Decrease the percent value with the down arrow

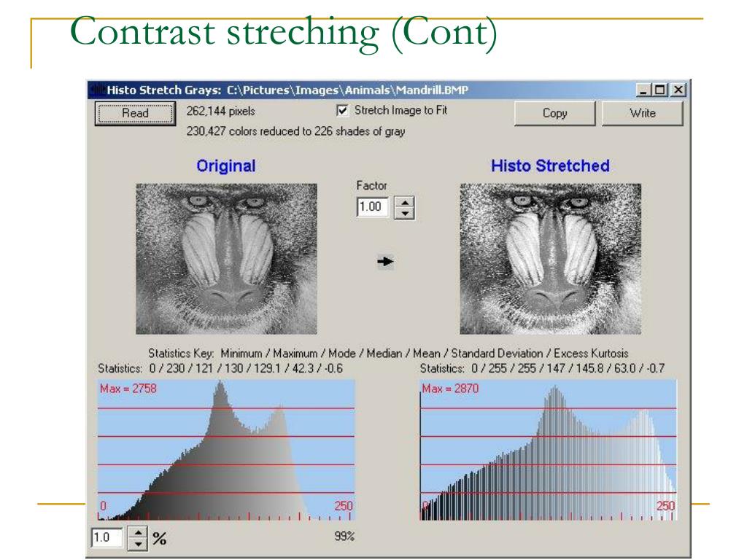(x=138, y=544)
